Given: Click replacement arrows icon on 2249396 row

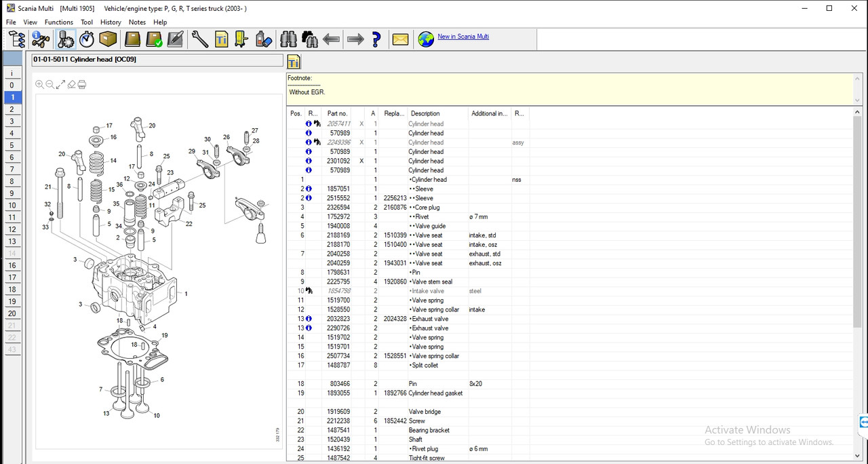Looking at the screenshot, I should (x=317, y=142).
